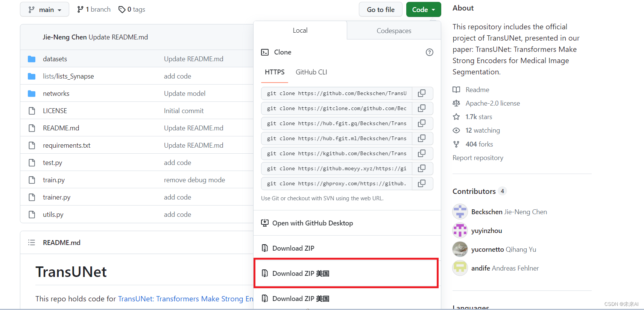Open the clone help question mark icon
644x310 pixels.
click(x=429, y=52)
